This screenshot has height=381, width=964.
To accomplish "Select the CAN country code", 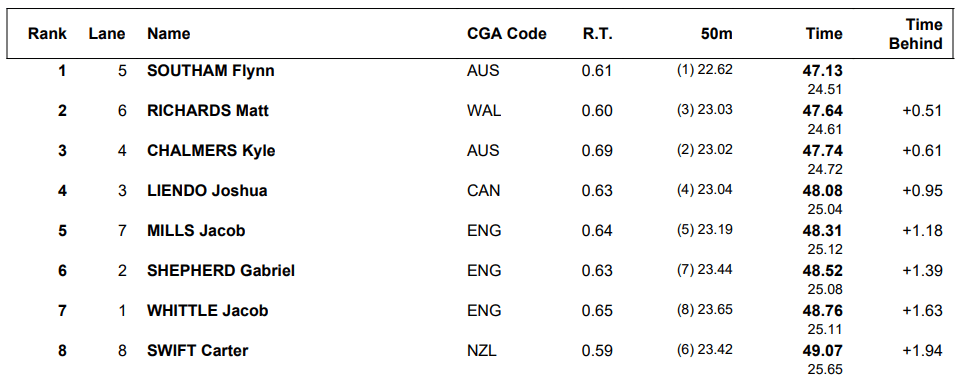I will pyautogui.click(x=484, y=190).
